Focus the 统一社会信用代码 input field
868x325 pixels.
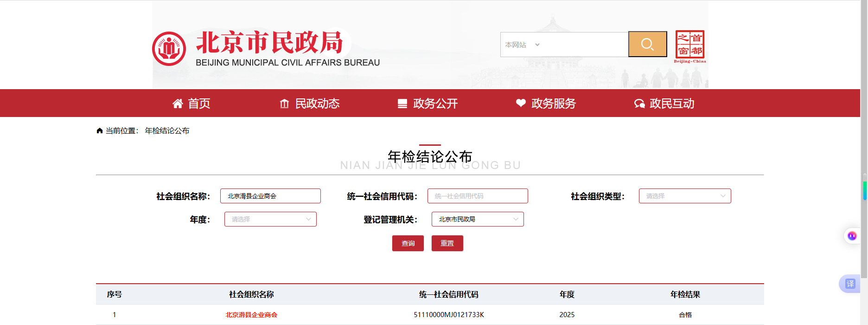point(478,196)
